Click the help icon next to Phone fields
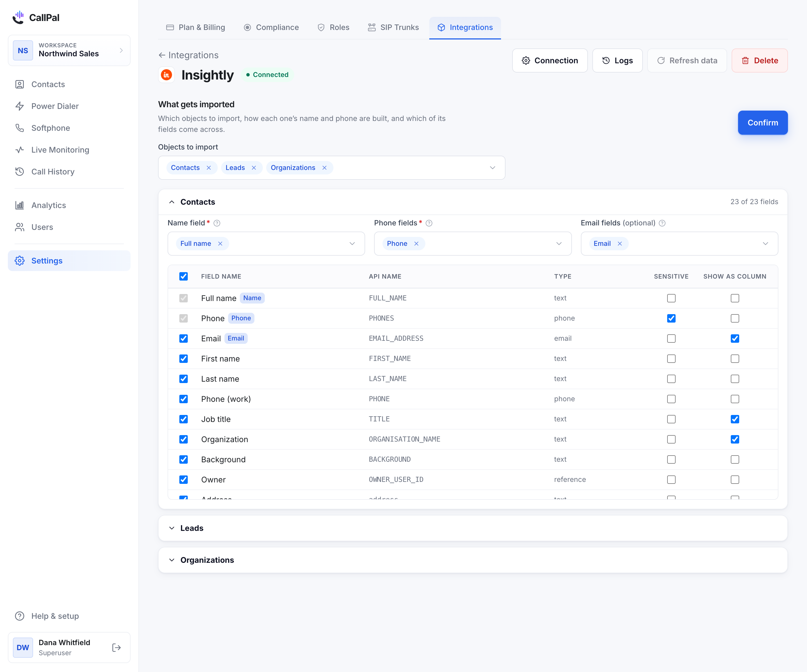 (429, 223)
